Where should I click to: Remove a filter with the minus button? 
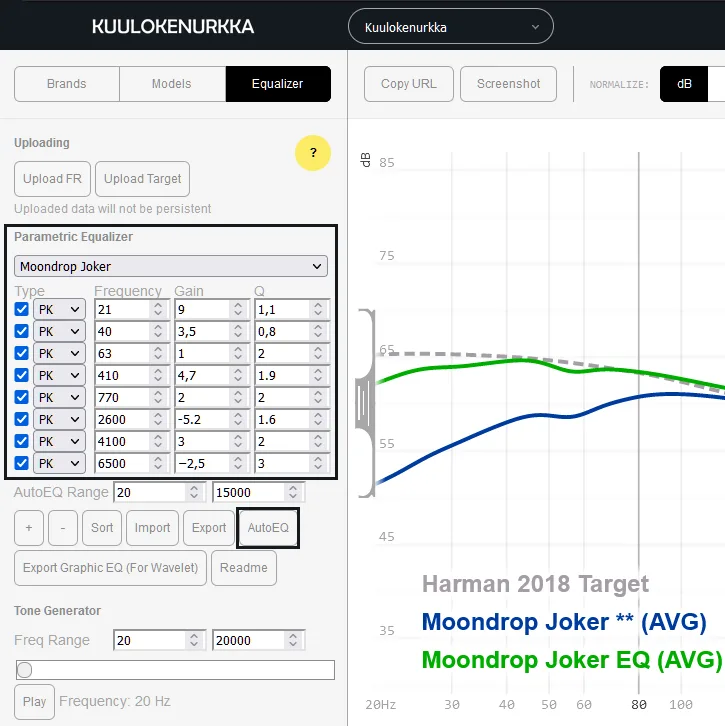click(x=63, y=528)
